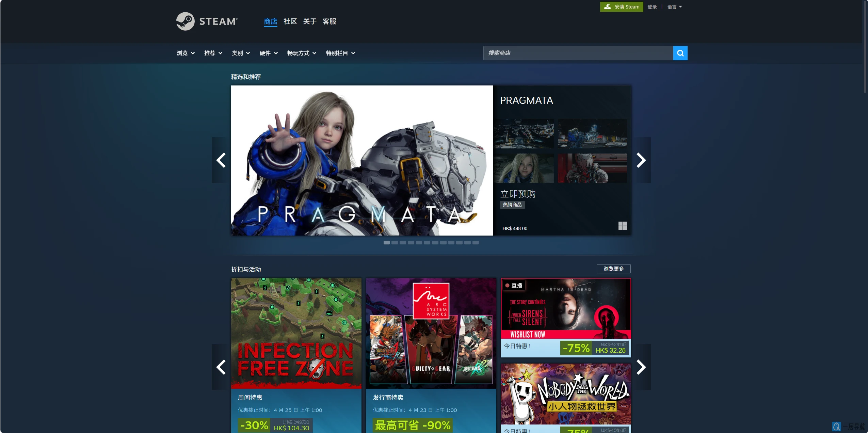Open the 客服 support menu

coord(329,21)
